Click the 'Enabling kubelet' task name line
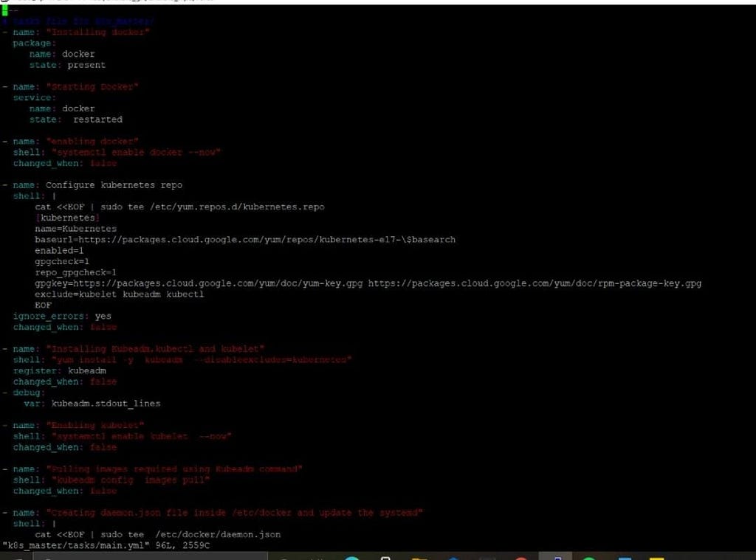 click(73, 426)
